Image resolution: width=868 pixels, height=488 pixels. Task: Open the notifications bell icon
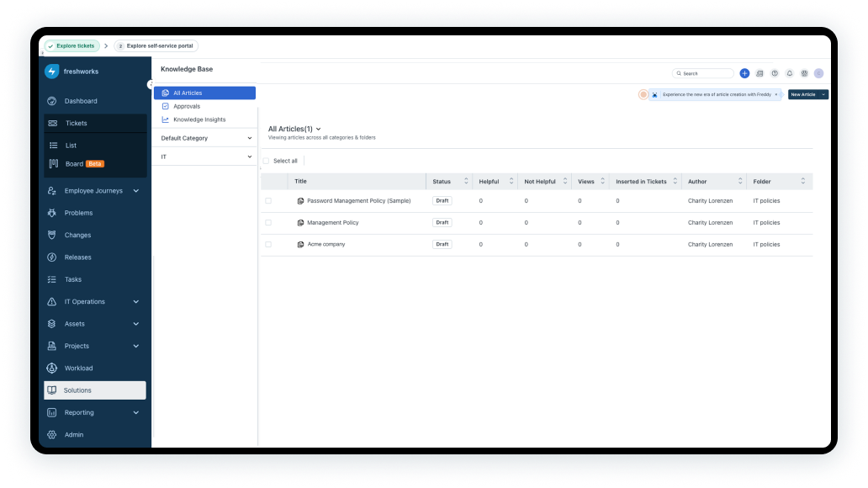[x=790, y=73]
